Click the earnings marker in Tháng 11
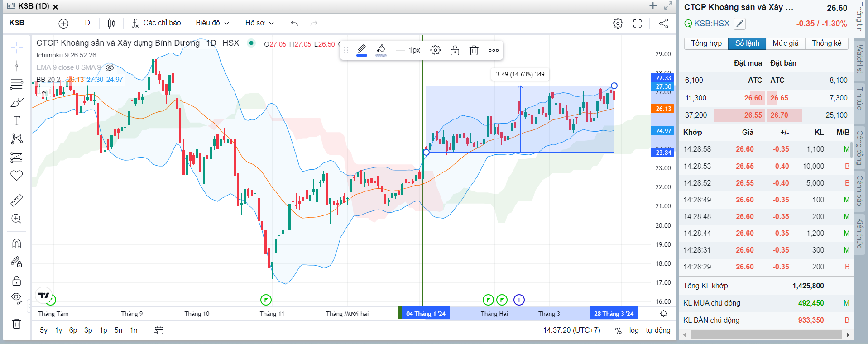The image size is (868, 344). click(266, 300)
